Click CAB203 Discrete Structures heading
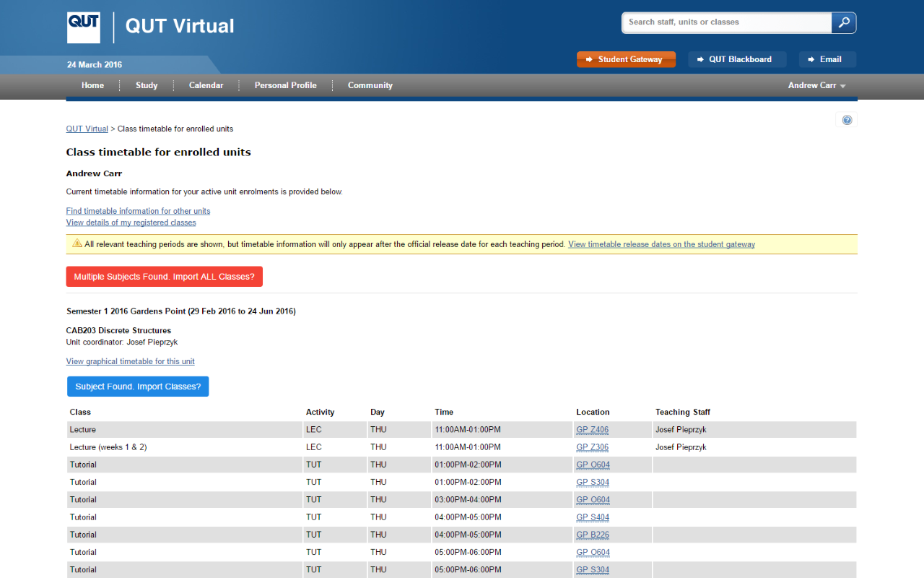 pos(118,330)
